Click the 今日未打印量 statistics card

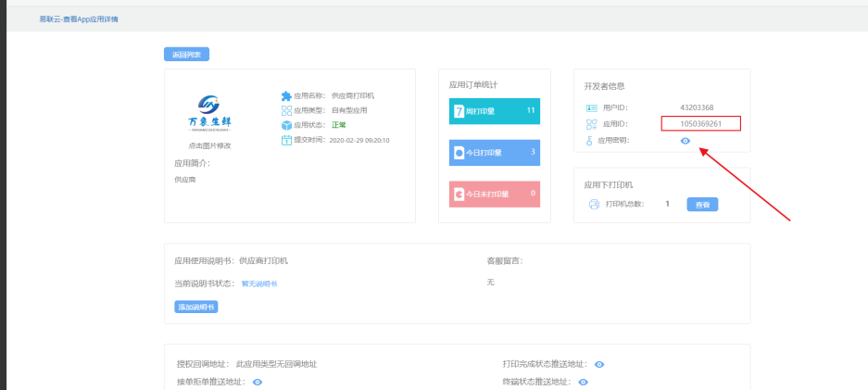click(495, 195)
